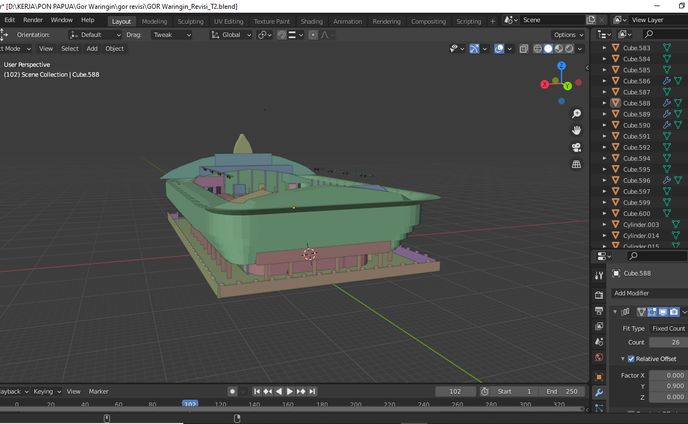Screen dimensions: 688x424
Task: Click Count value field showing 26
Action: tap(668, 342)
